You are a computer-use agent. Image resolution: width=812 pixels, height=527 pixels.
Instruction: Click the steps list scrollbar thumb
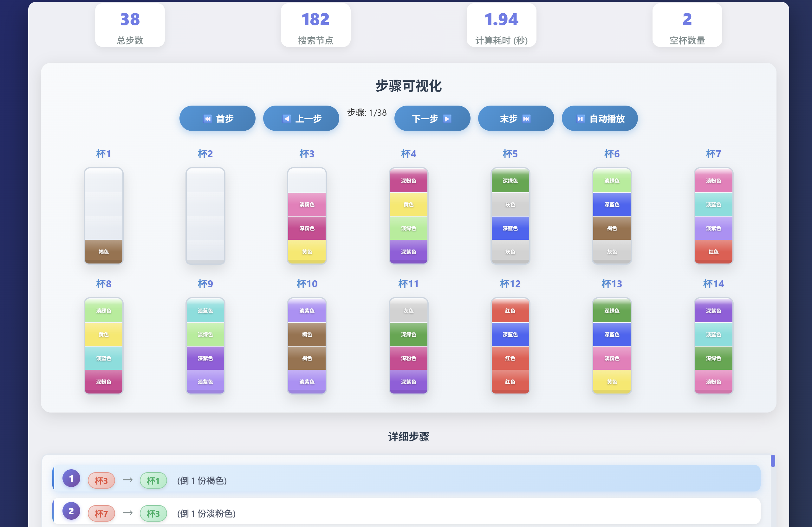[772, 460]
